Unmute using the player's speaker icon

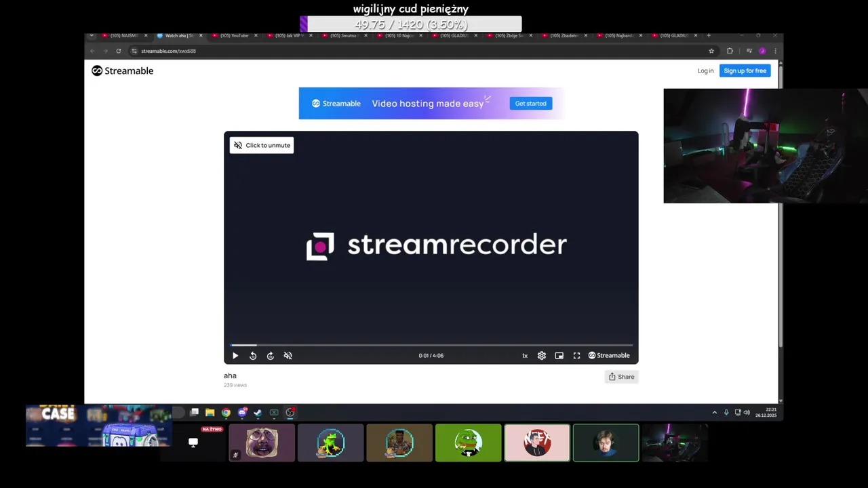coord(288,356)
